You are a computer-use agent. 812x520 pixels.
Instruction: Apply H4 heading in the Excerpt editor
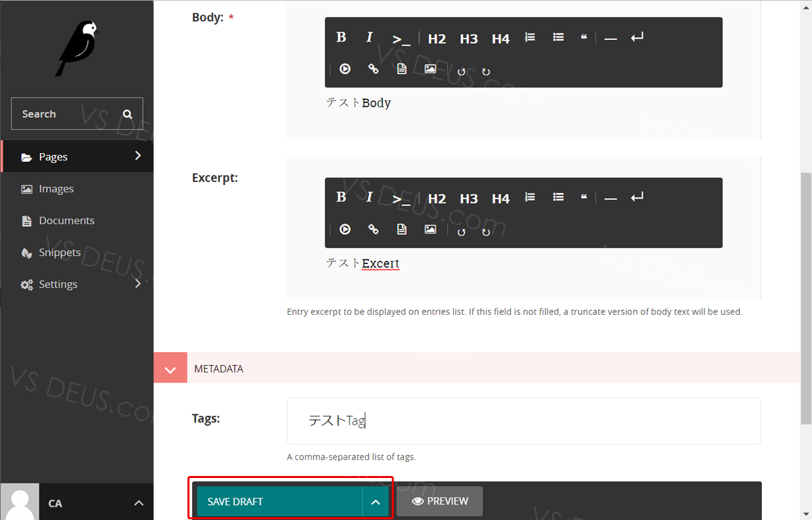(x=501, y=198)
